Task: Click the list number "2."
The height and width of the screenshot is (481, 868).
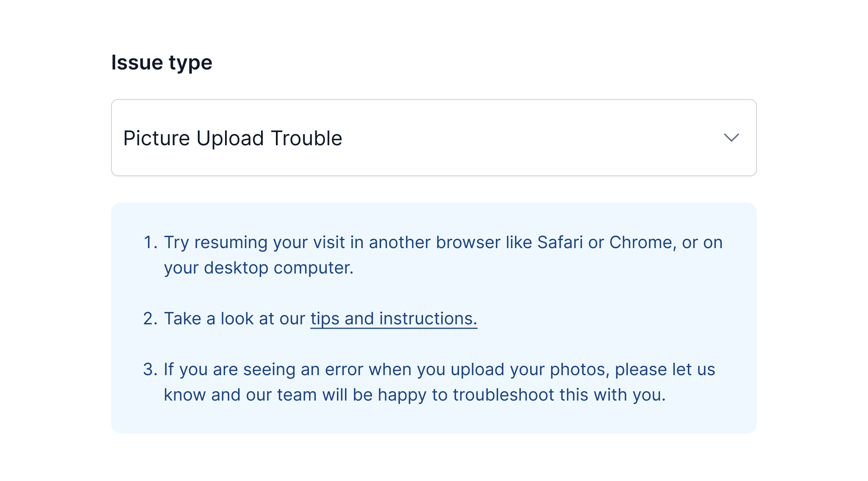Action: click(150, 318)
